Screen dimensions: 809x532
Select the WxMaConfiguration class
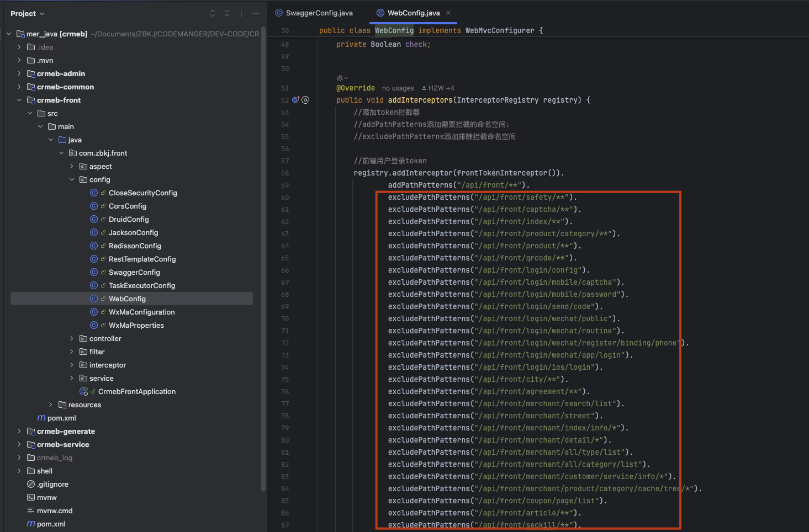(141, 312)
